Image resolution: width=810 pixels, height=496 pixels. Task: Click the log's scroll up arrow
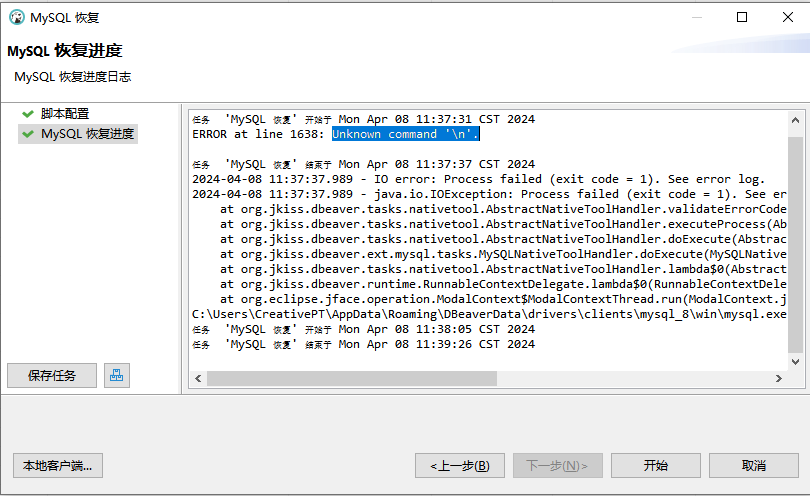[x=796, y=120]
